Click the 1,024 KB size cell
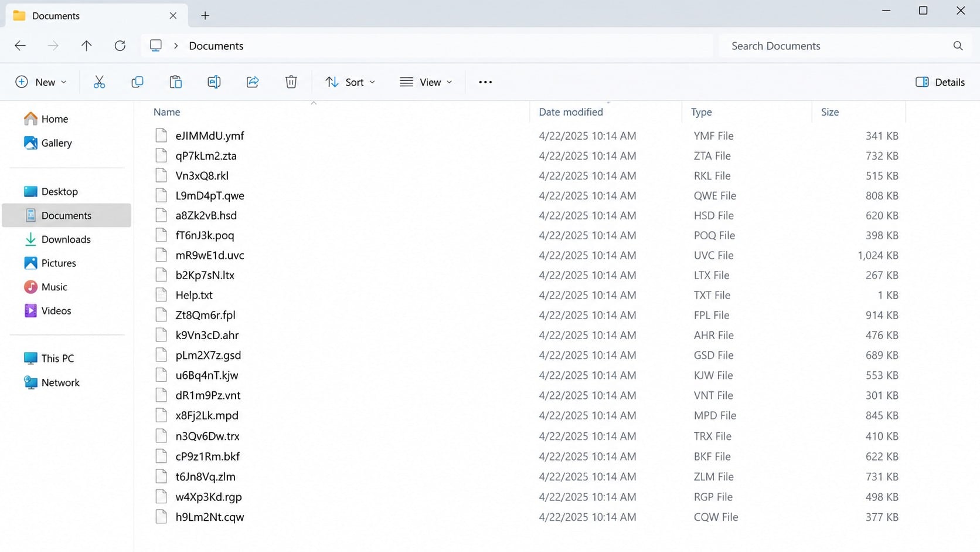Viewport: 980px width, 552px height. point(877,256)
